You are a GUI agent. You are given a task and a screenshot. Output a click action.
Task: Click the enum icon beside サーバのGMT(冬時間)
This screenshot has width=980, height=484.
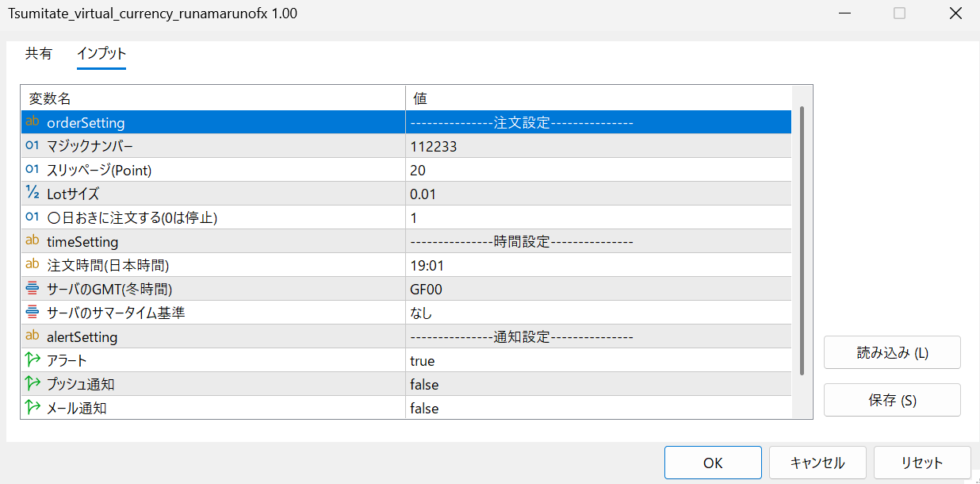pyautogui.click(x=33, y=289)
